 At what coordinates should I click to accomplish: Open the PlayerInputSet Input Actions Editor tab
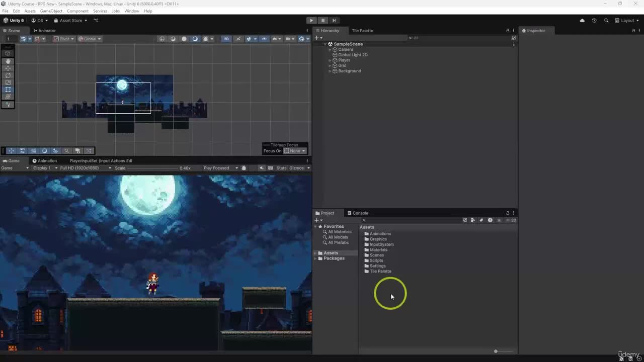pyautogui.click(x=101, y=161)
